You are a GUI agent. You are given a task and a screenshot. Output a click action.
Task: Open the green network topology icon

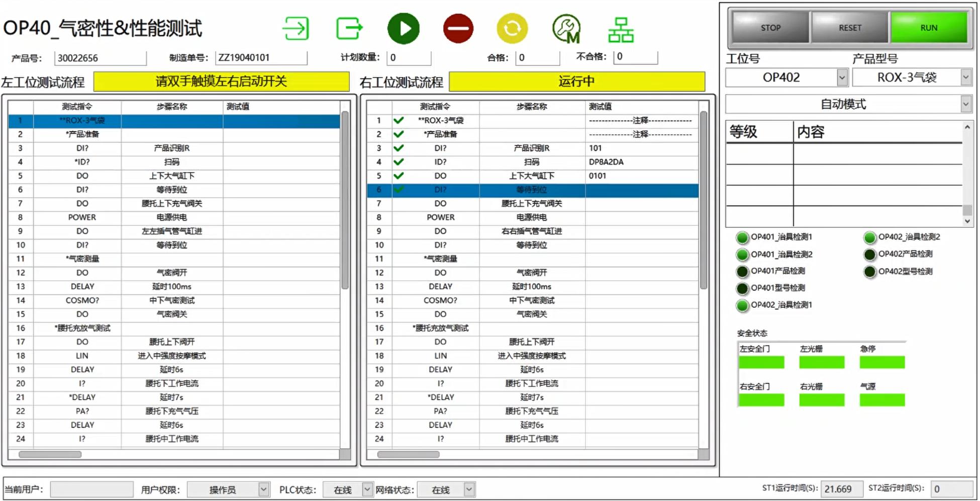[621, 30]
